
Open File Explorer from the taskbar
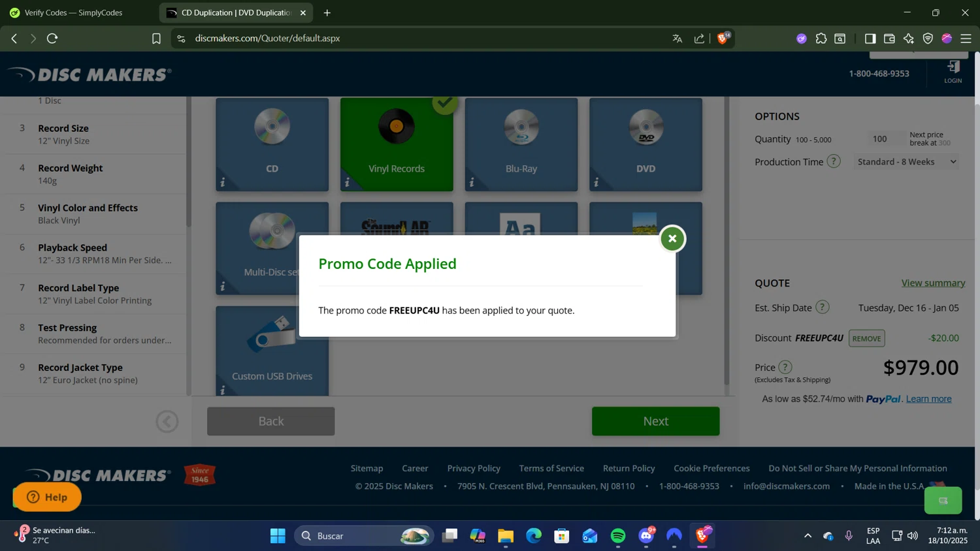click(506, 536)
